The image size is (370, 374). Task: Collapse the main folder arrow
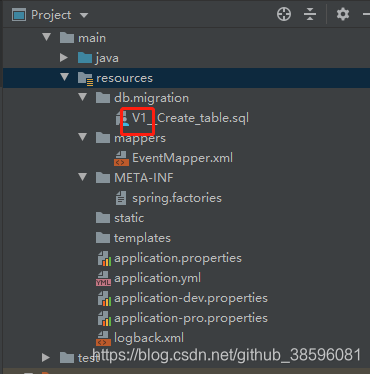tap(47, 37)
